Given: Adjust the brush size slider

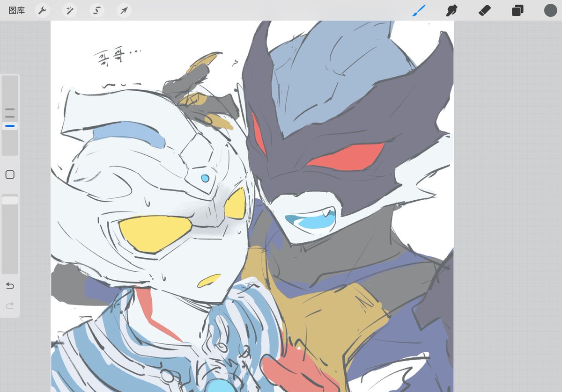Looking at the screenshot, I should coord(10,116).
